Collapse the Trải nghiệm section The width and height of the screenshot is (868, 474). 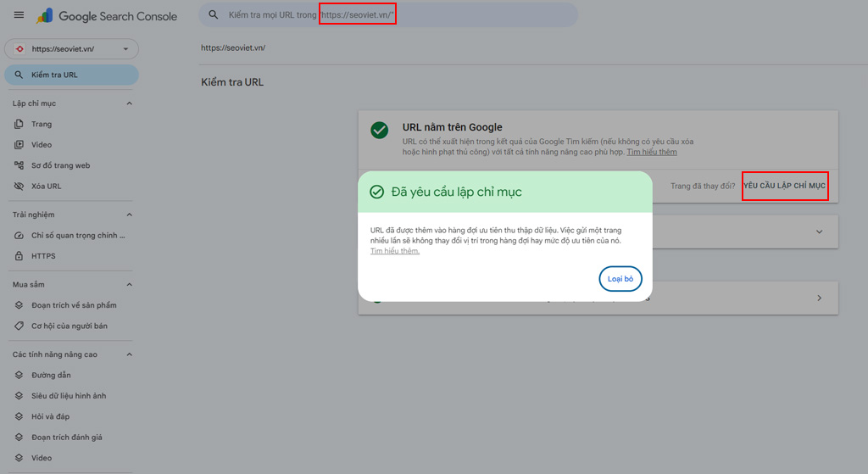click(129, 215)
